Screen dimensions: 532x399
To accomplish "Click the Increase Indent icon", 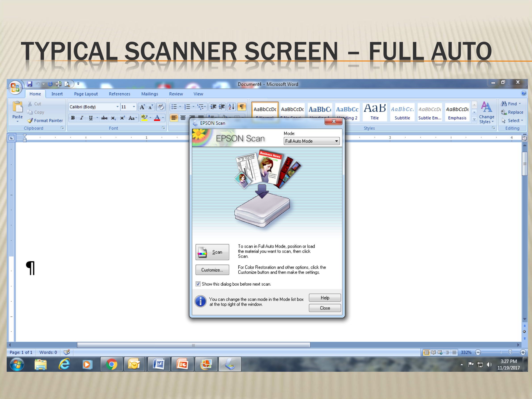I will pos(222,107).
